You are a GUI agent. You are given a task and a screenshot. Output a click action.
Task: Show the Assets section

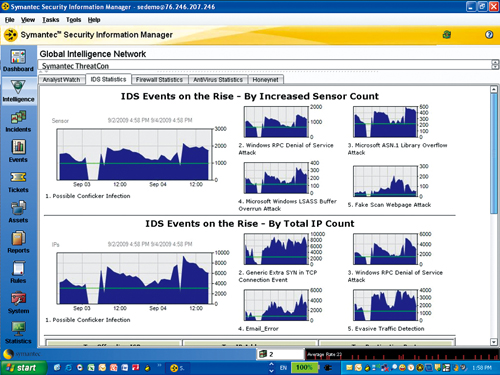coord(18,212)
